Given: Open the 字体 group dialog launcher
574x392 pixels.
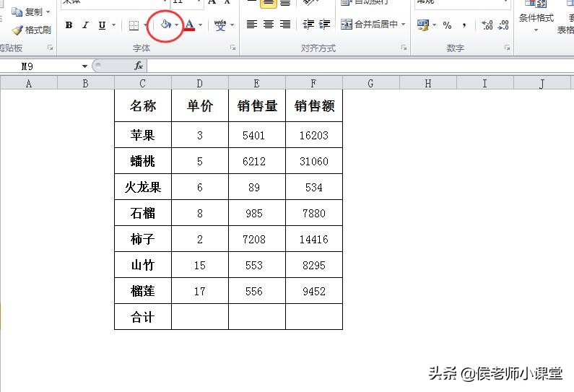Looking at the screenshot, I should pos(232,48).
